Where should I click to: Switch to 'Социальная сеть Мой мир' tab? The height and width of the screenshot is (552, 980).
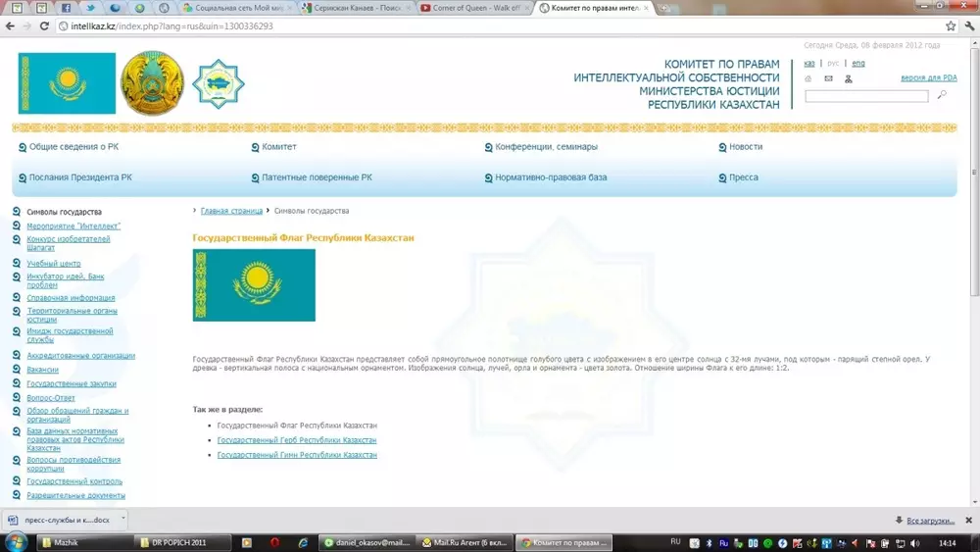(x=237, y=8)
